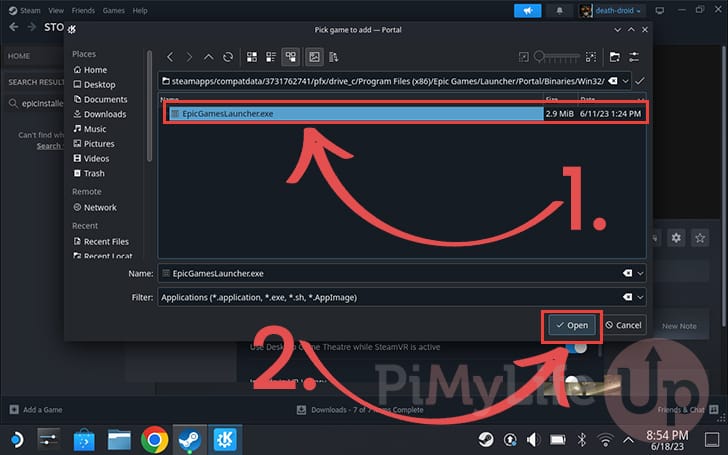Open the Games menu in Steam
728x455 pixels.
tap(114, 10)
